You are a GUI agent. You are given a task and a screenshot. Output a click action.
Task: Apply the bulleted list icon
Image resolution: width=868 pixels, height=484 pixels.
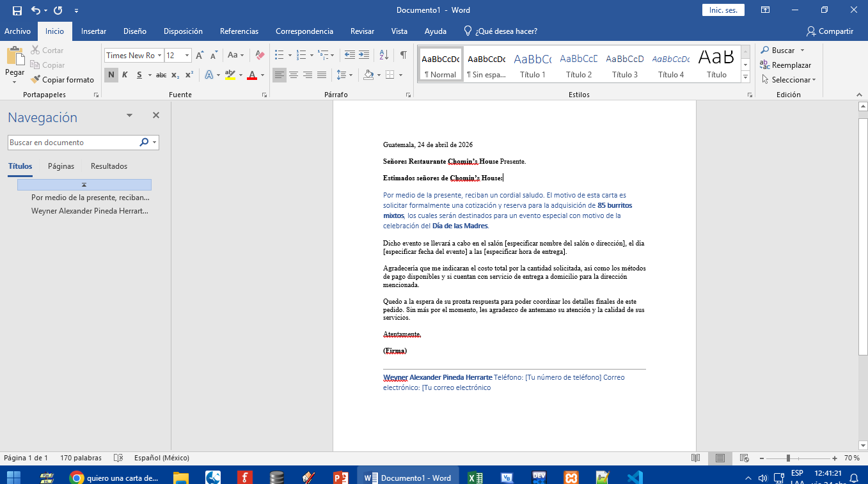pos(279,55)
